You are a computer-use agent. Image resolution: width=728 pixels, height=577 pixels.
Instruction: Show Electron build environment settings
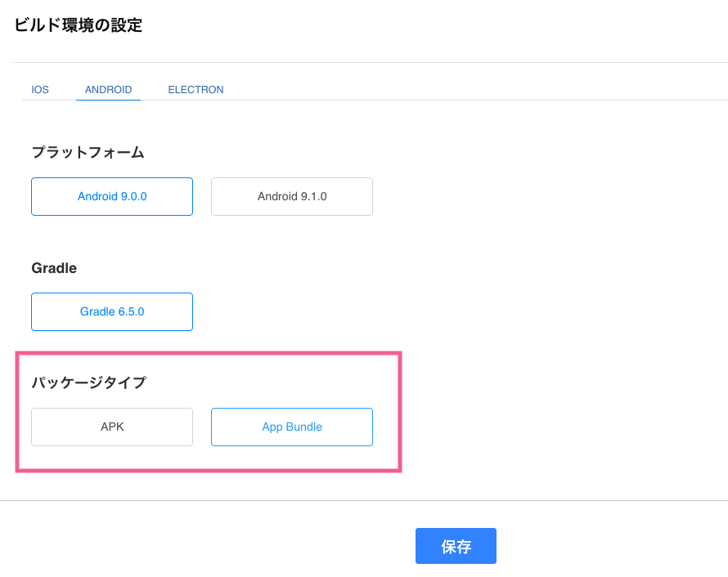195,90
